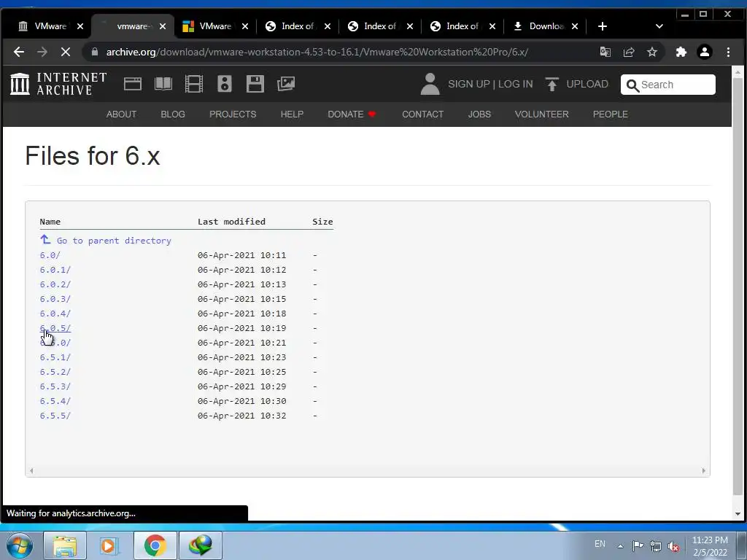This screenshot has width=747, height=560.
Task: Open the 6.0/ folder link
Action: 50,255
